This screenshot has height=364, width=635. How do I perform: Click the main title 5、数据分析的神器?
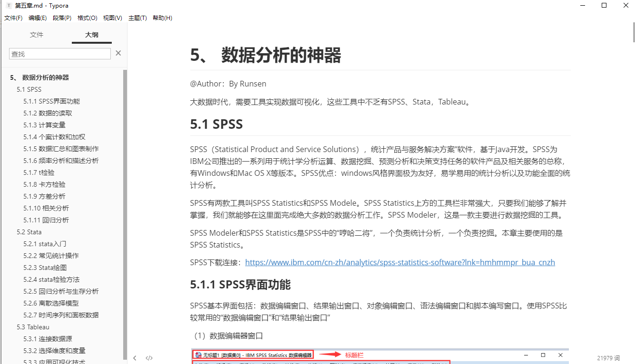click(x=266, y=55)
